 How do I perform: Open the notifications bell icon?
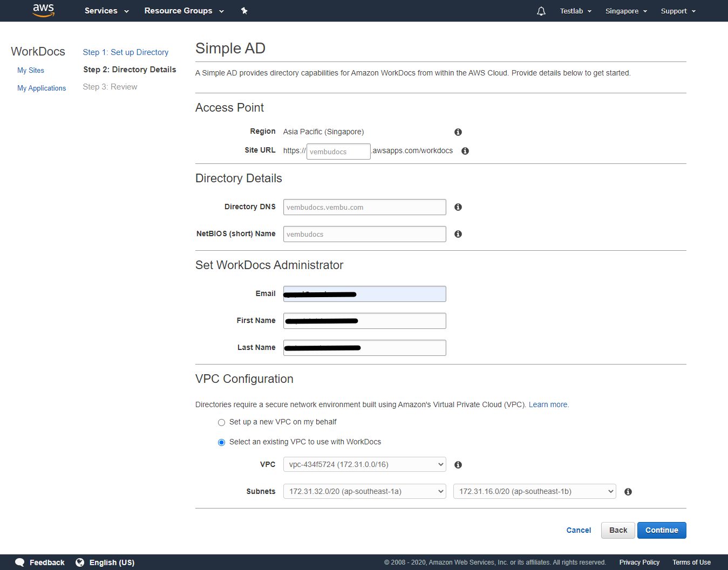(541, 11)
